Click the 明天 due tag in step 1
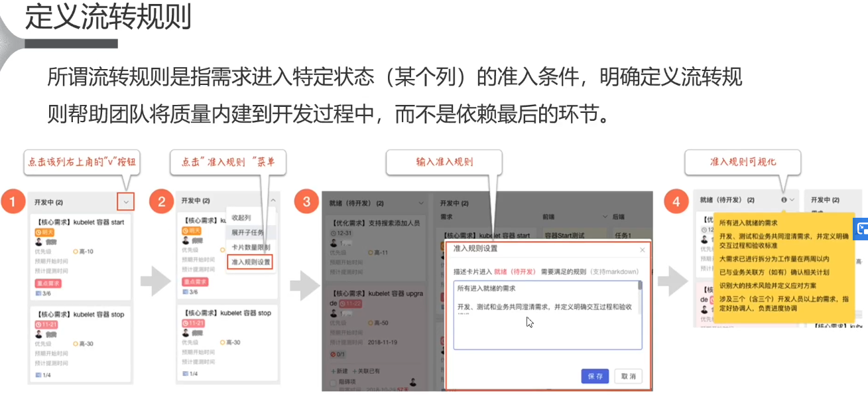Screen dimensions: 868x401 pyautogui.click(x=43, y=232)
